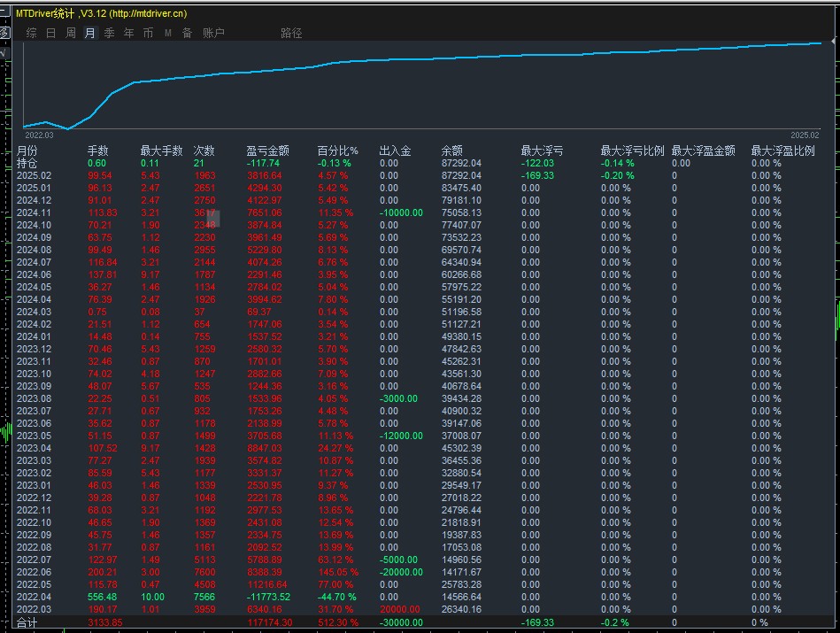Screen dimensions: 840x633
Task: Click balance 43561.30 for 2023.10
Action: coord(461,374)
